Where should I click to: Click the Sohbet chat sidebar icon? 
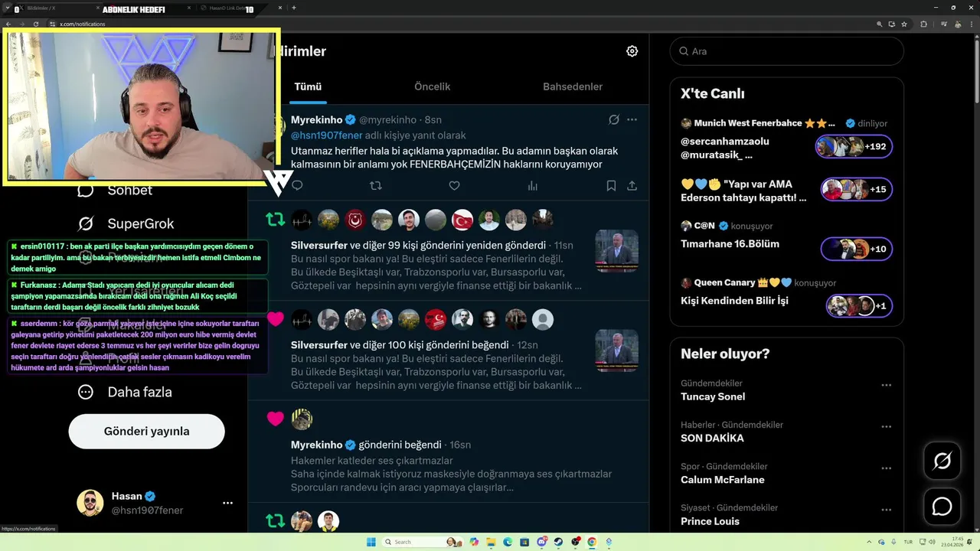tap(86, 190)
